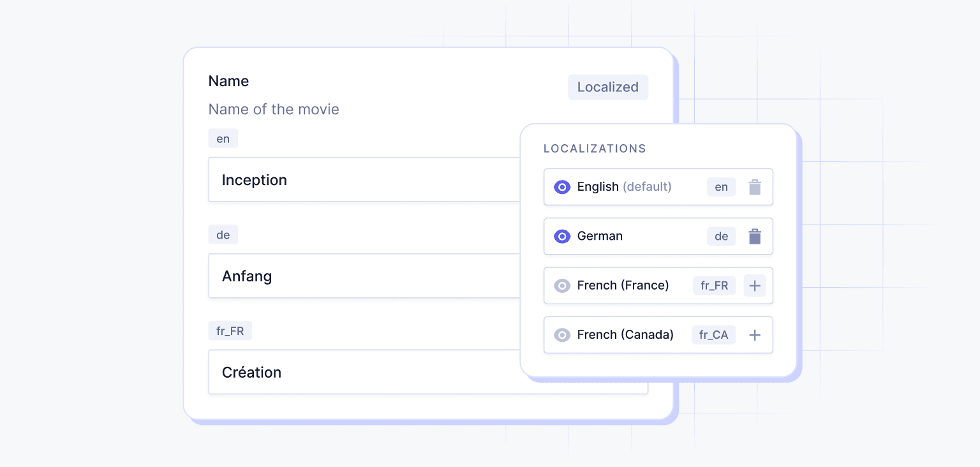Viewport: 980px width, 467px height.
Task: Add French (France) localization with plus icon
Action: [x=755, y=286]
